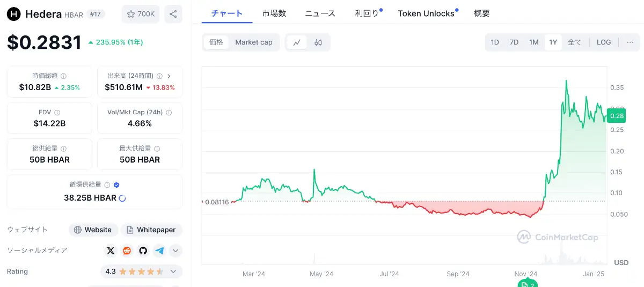The image size is (644, 287).
Task: Switch to the ニュース tab
Action: [x=320, y=13]
